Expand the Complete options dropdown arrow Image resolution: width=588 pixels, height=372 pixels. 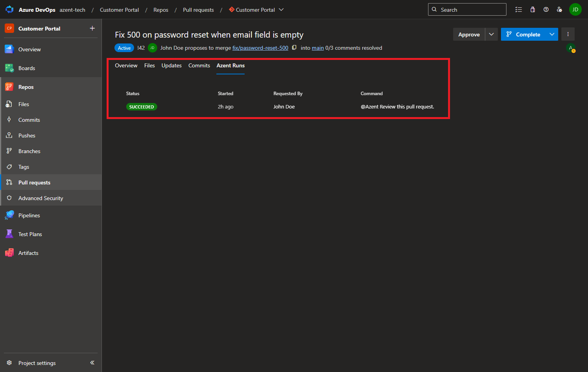552,34
